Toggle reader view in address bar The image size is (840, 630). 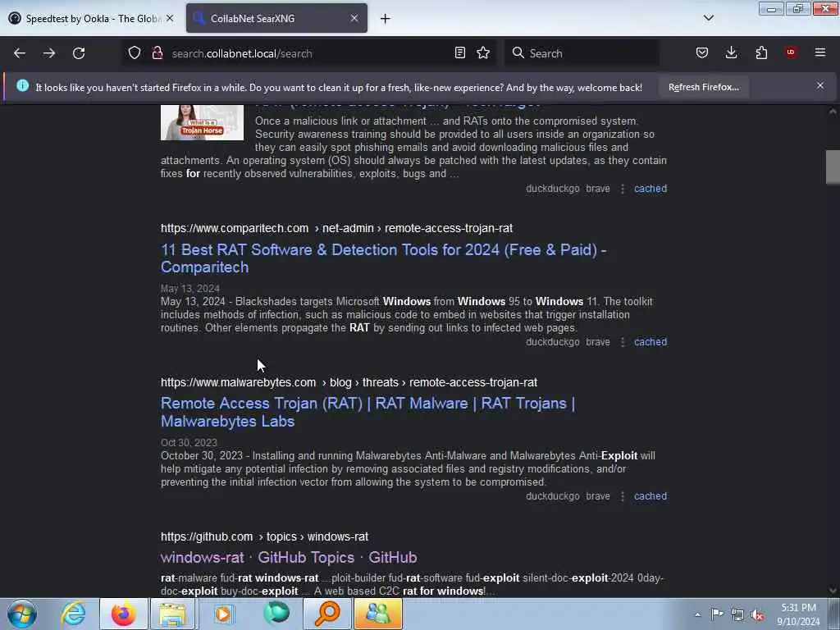pyautogui.click(x=459, y=52)
